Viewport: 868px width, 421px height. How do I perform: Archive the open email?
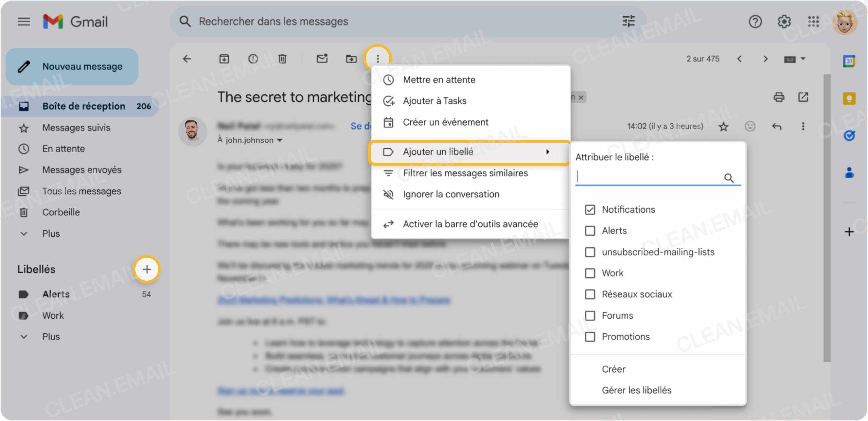click(223, 59)
